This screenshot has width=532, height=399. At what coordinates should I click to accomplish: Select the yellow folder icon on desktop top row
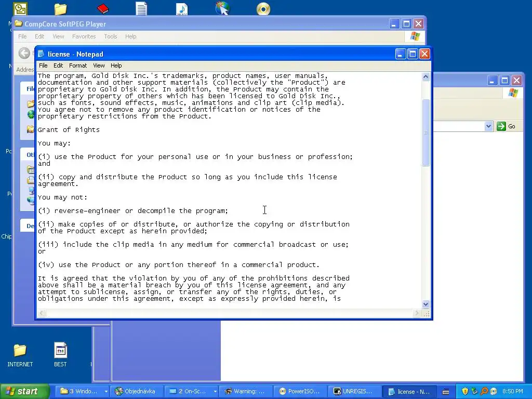[60, 9]
